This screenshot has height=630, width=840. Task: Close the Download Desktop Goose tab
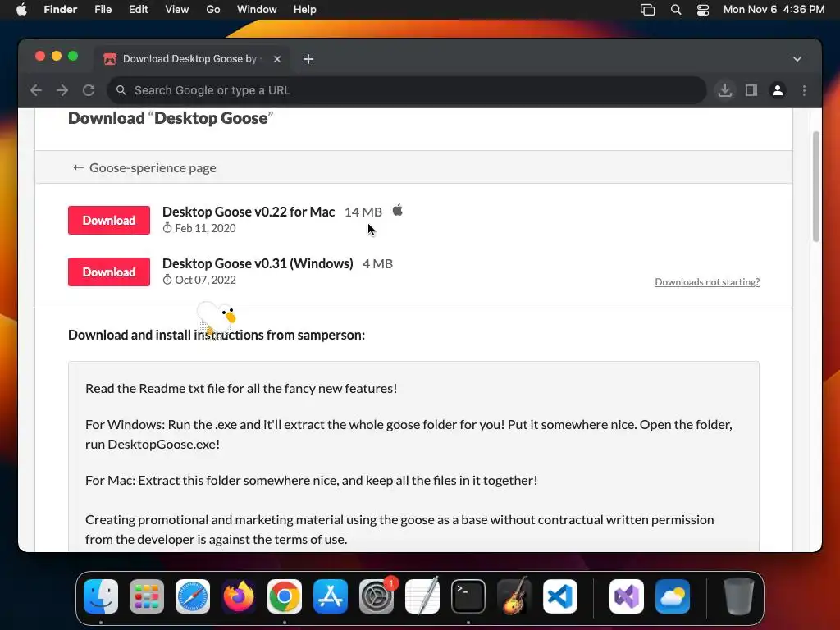tap(277, 59)
